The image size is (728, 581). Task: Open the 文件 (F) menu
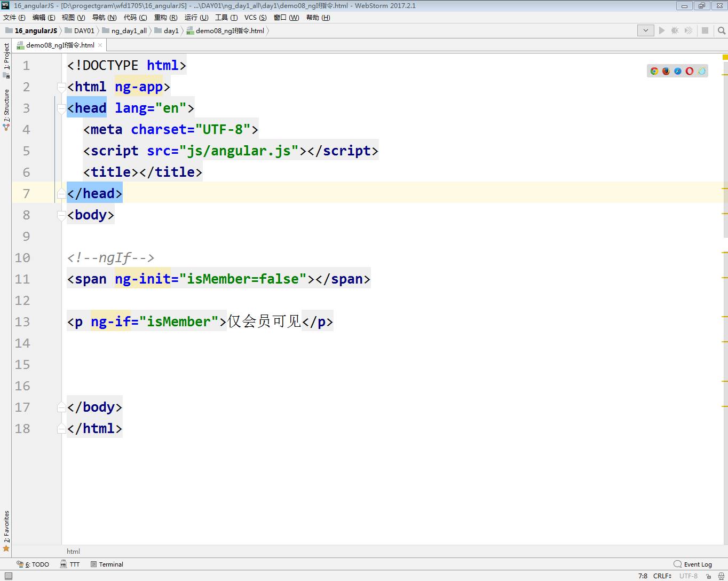[x=14, y=18]
